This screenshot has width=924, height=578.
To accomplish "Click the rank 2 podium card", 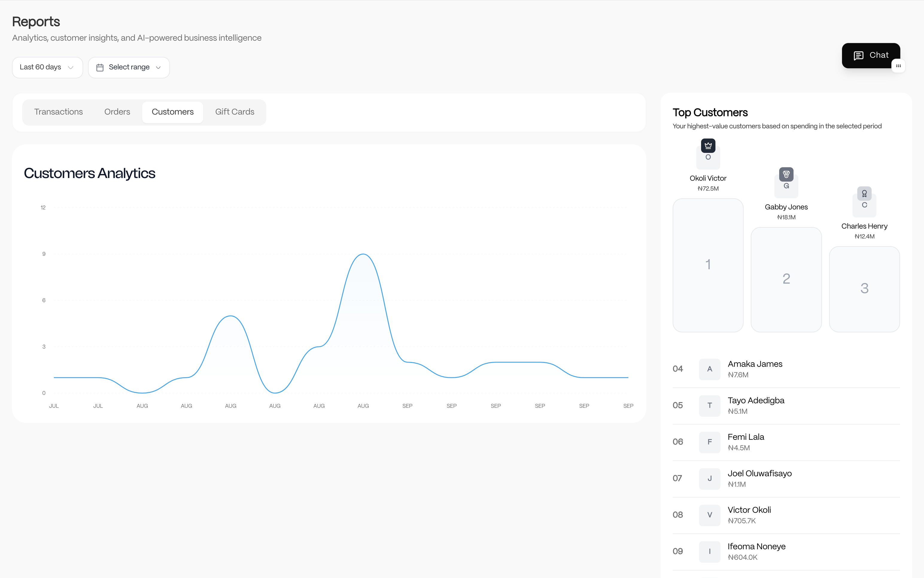I will pyautogui.click(x=786, y=279).
